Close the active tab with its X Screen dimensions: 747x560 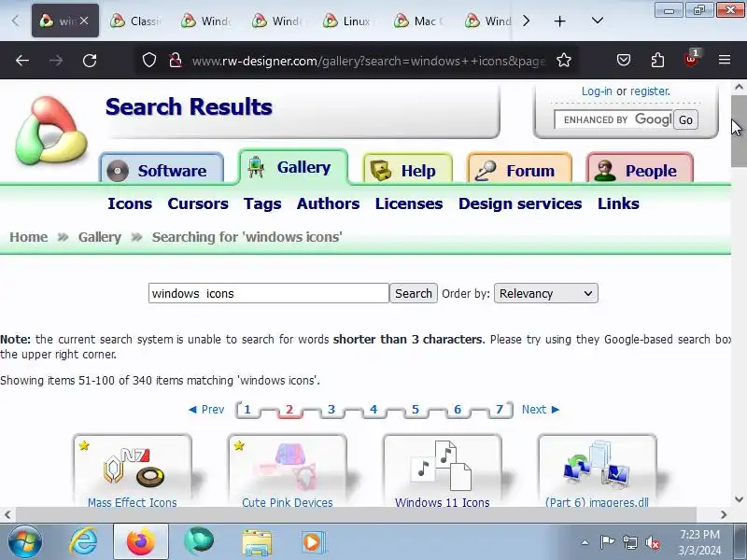pos(84,21)
